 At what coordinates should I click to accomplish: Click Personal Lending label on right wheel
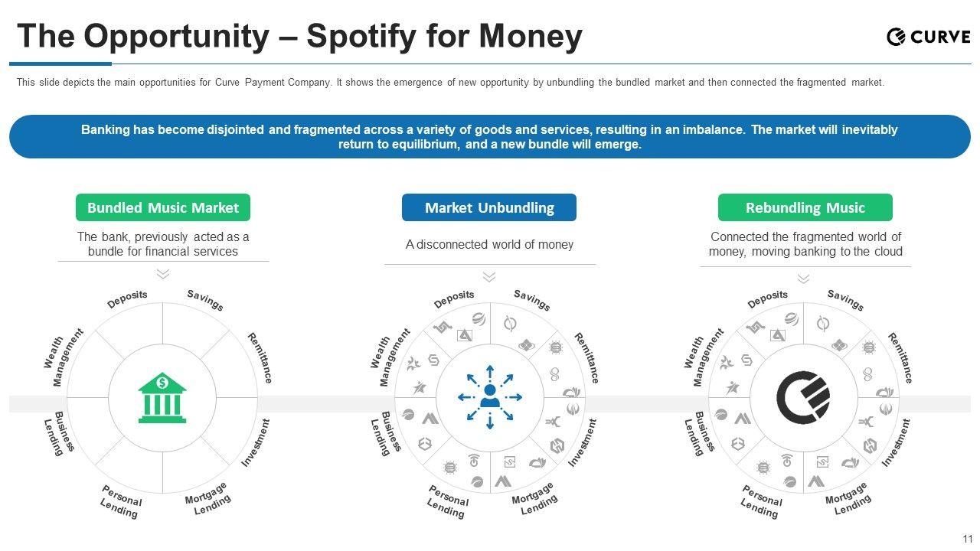760,501
